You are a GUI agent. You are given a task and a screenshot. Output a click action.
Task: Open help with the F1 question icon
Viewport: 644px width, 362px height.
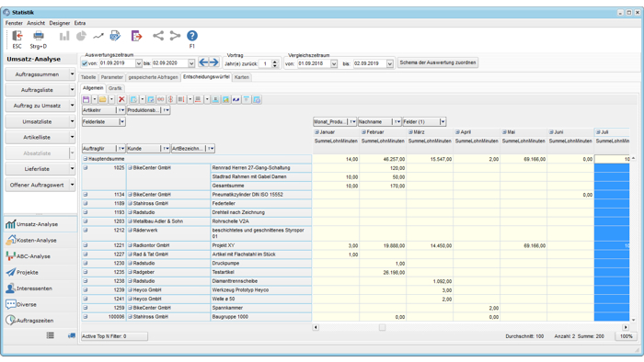pyautogui.click(x=191, y=36)
